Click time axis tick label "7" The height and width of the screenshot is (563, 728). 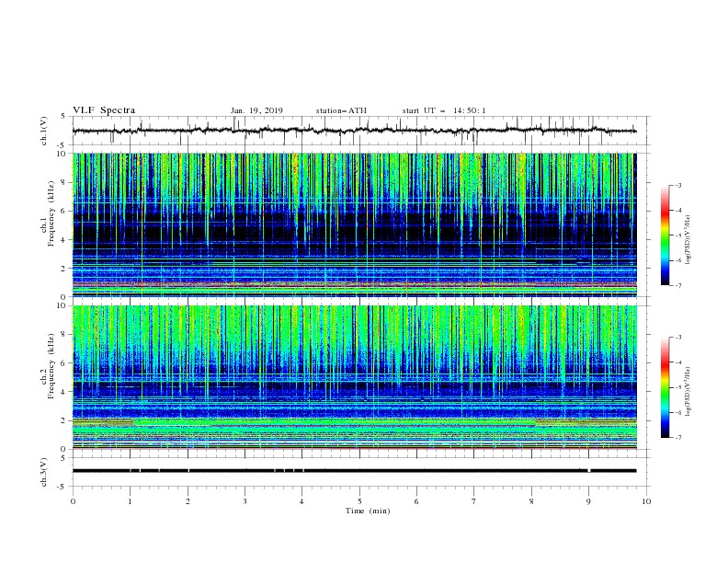click(474, 501)
